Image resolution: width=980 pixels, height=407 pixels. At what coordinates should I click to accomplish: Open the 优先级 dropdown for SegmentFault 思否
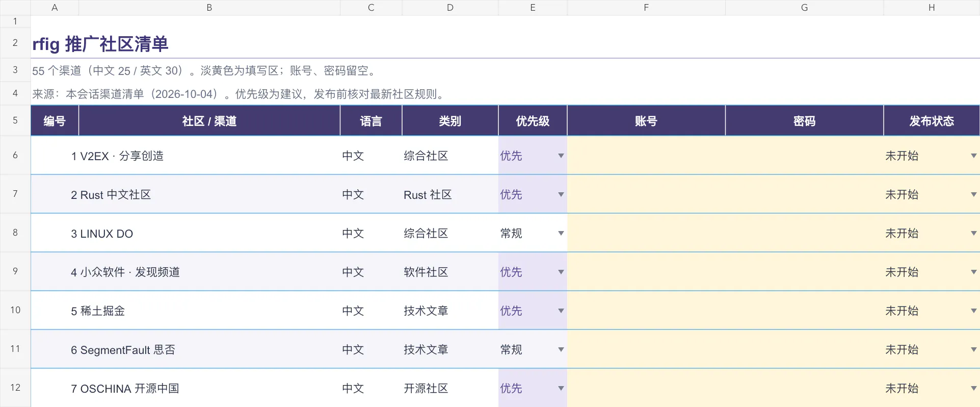(561, 349)
